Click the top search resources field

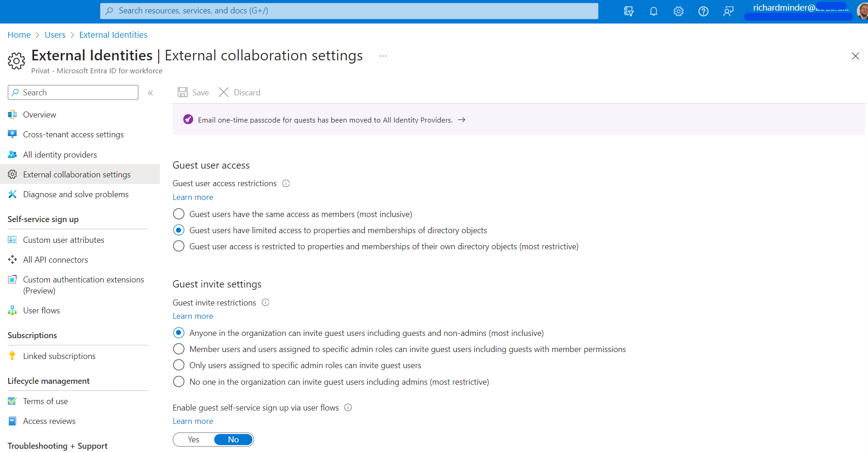(x=349, y=11)
